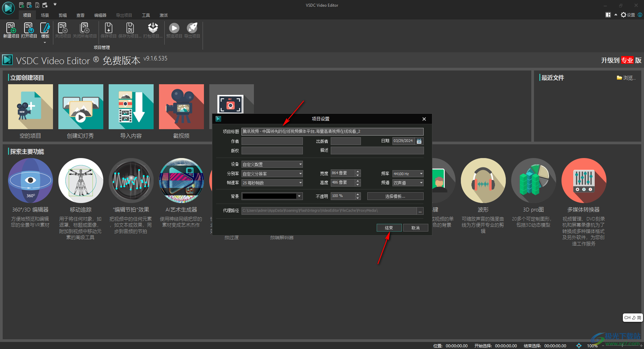This screenshot has width=644, height=349.
Task: Click Browse (浏览...) in Recent Files
Action: point(626,78)
